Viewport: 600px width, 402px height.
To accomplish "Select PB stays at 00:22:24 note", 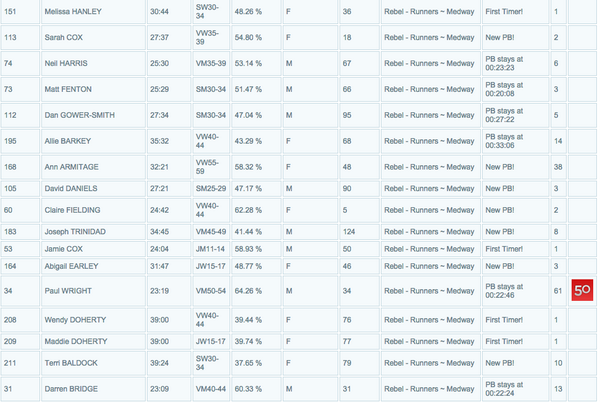I will (x=504, y=389).
